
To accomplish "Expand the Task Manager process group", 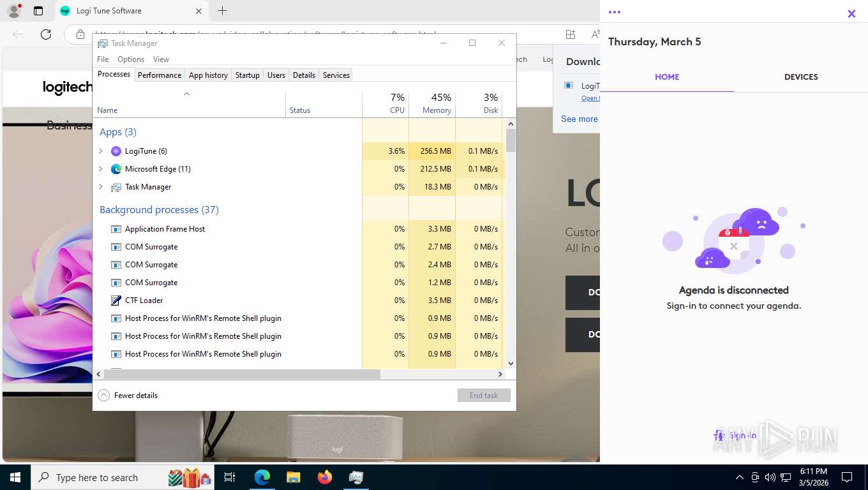I will tap(100, 187).
